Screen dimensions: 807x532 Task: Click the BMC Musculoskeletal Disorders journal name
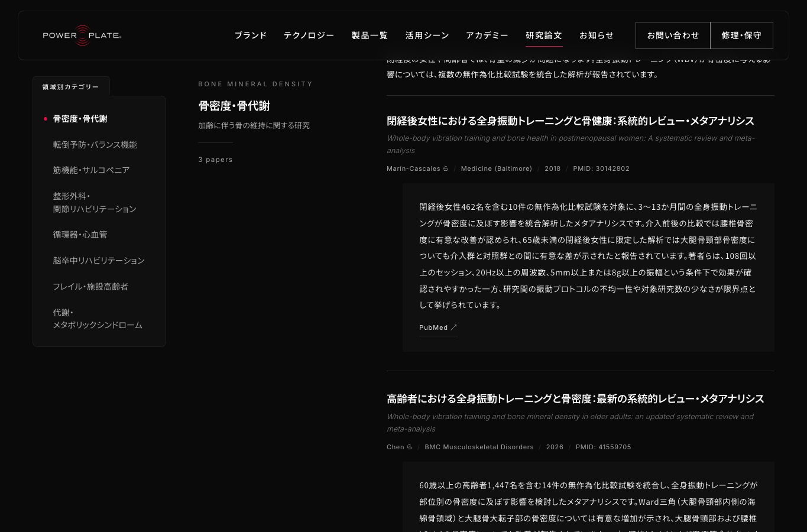[x=479, y=447]
